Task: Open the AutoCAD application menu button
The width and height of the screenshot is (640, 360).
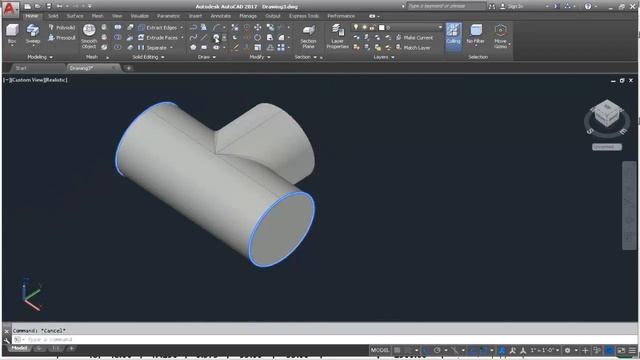Action: [x=10, y=9]
